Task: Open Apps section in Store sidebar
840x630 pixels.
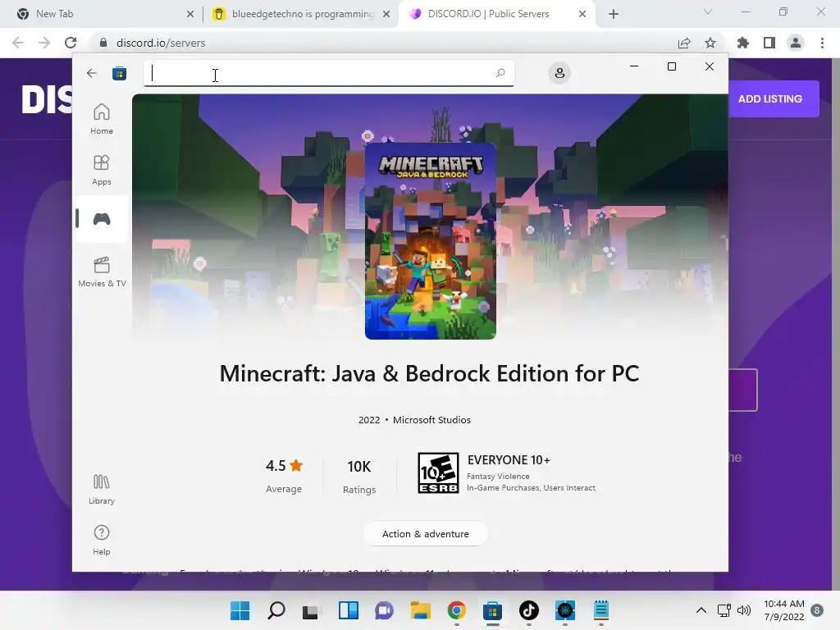Action: 101,170
